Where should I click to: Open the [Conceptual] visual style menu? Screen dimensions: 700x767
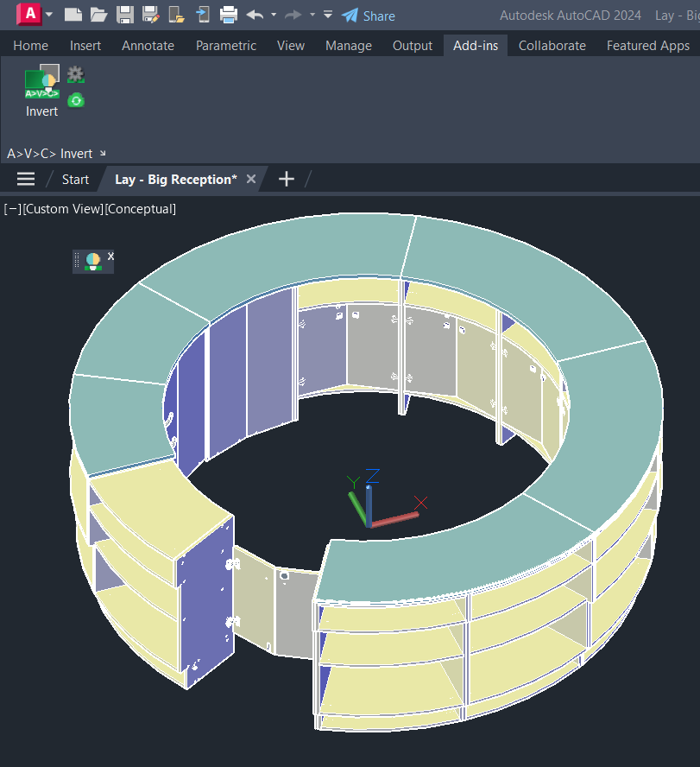point(141,209)
